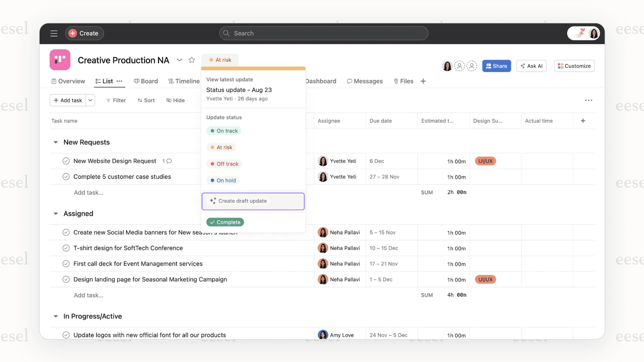Open the project title dropdown
Screen dimensions: 644x362
tap(179, 60)
